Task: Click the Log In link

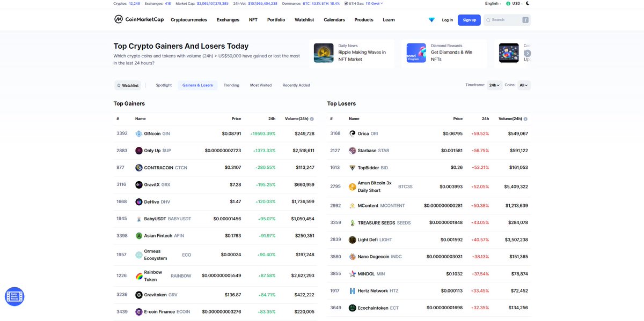Action: pos(448,20)
